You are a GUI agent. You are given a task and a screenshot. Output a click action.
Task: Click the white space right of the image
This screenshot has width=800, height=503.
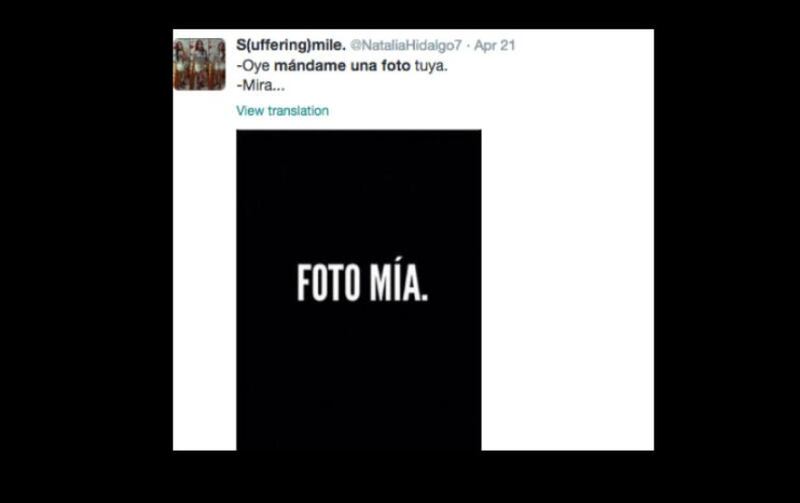pos(567,290)
